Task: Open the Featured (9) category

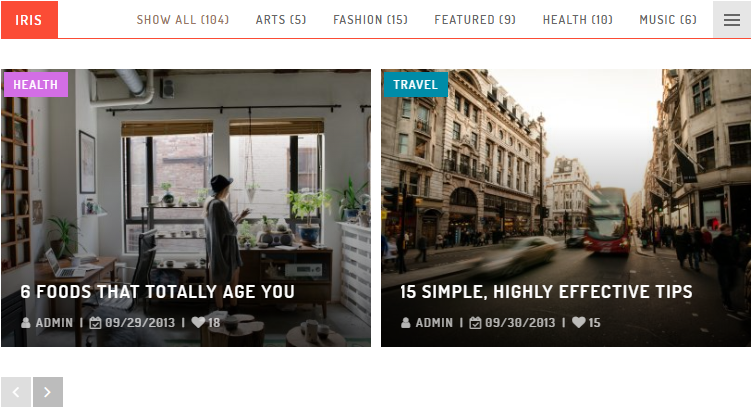Action: click(x=475, y=20)
